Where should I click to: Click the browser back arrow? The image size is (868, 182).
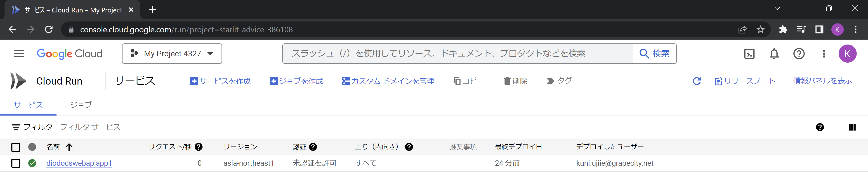pos(12,30)
